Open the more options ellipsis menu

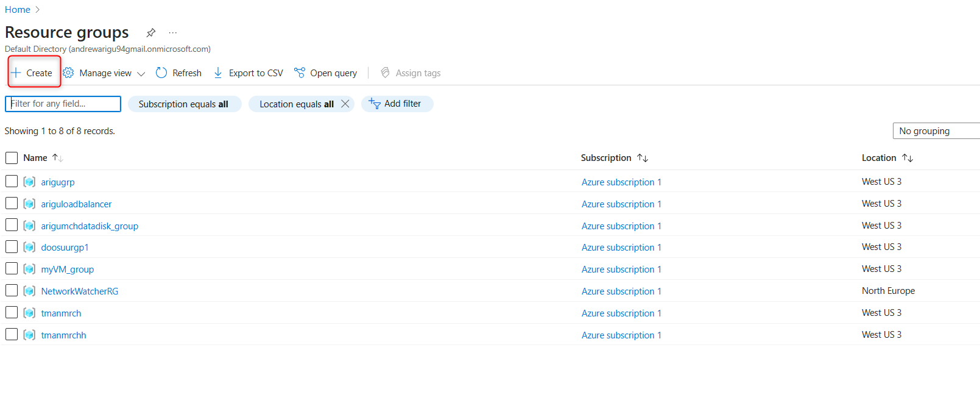(173, 32)
